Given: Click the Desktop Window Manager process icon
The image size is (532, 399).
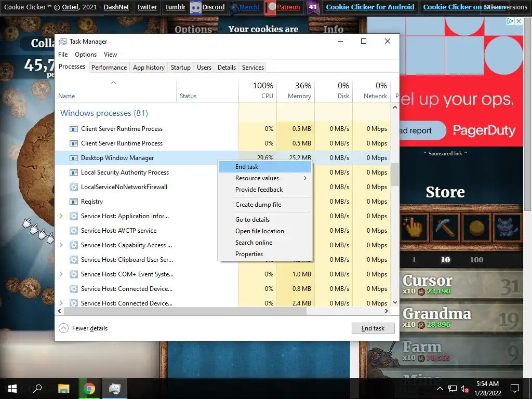Looking at the screenshot, I should [x=74, y=158].
